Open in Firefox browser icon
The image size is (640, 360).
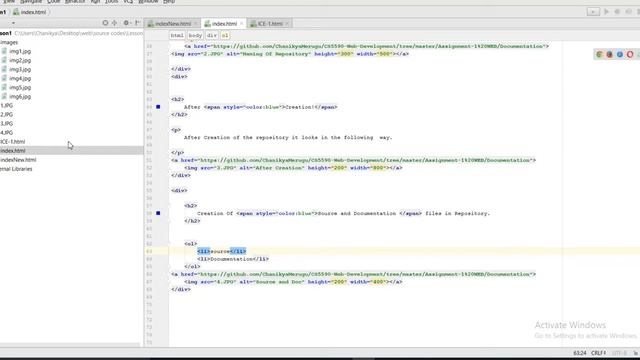coord(609,54)
